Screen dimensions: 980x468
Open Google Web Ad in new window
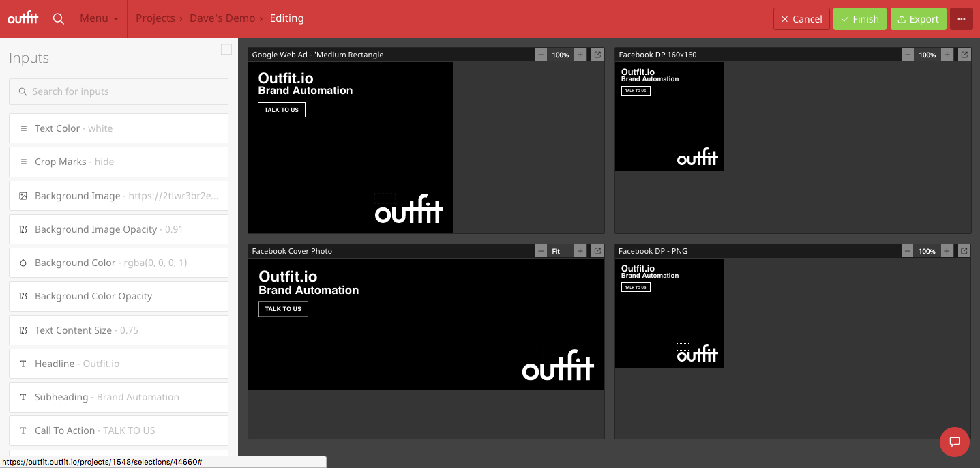[x=598, y=55]
